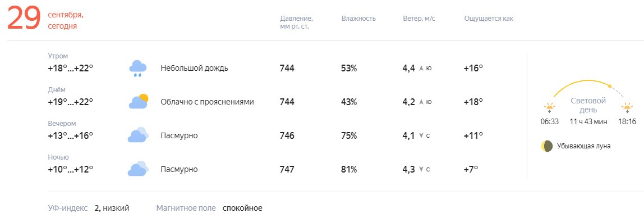The height and width of the screenshot is (222, 644).
Task: Click the south wind arrow in morning row
Action: [x=421, y=69]
